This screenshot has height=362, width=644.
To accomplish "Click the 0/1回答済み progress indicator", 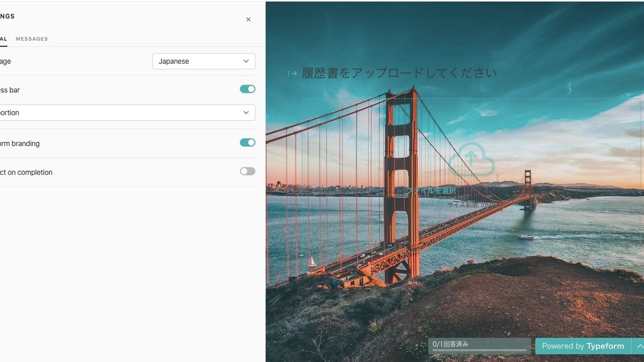I will [x=480, y=346].
